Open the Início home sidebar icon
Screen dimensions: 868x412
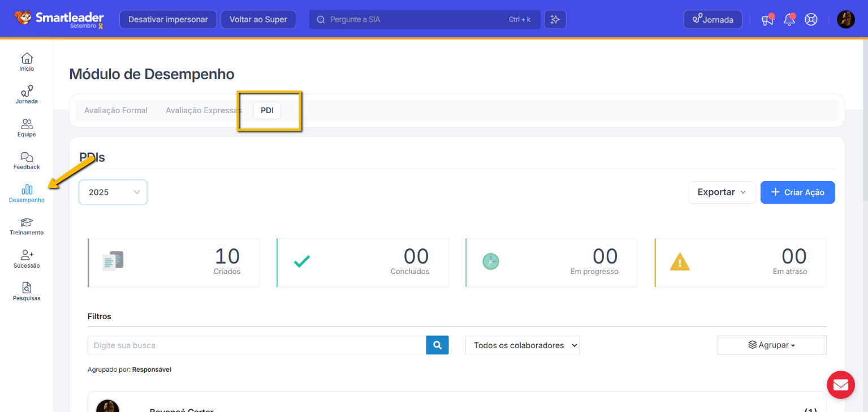tap(27, 62)
